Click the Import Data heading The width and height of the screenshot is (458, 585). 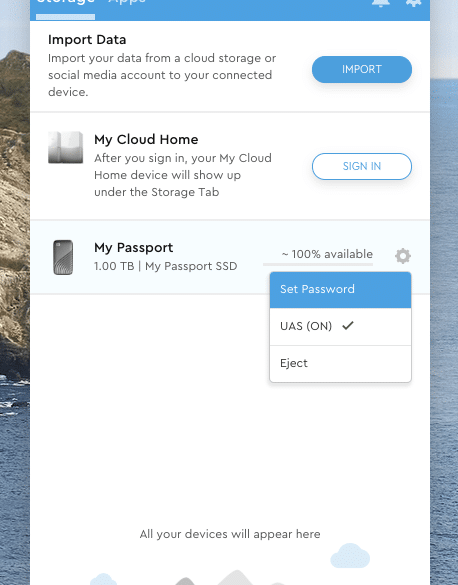click(87, 40)
